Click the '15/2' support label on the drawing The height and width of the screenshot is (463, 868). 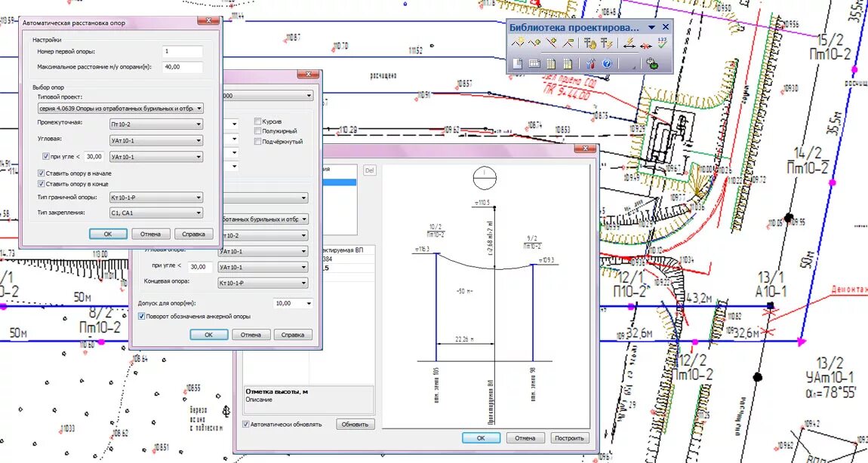pos(830,40)
